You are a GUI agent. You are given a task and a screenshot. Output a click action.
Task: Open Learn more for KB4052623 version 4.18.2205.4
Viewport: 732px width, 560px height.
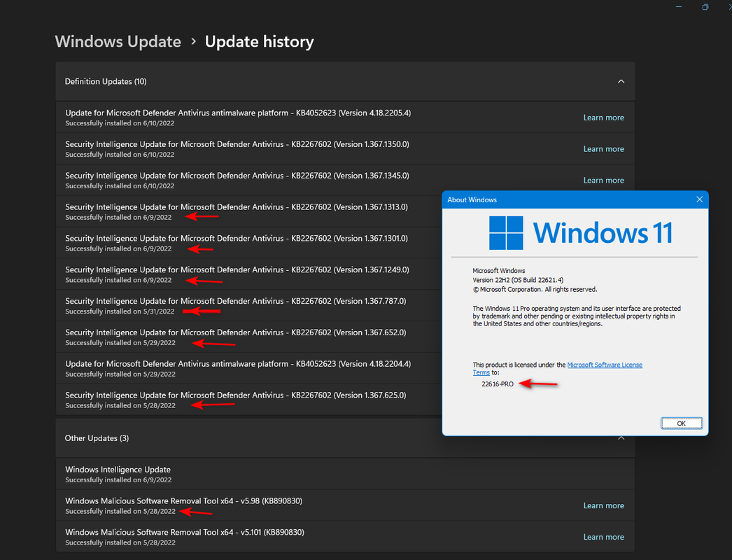coord(603,118)
